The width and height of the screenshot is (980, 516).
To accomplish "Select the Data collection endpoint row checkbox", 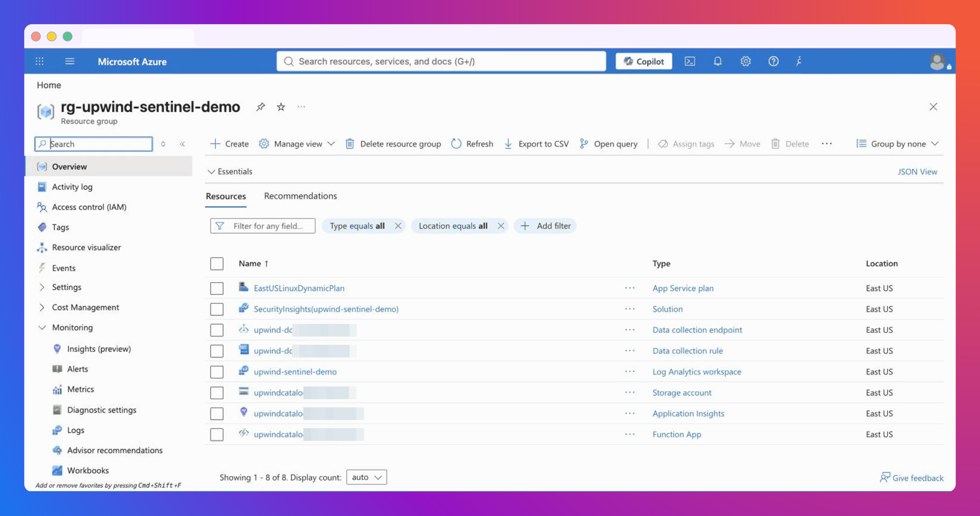I will tap(217, 330).
